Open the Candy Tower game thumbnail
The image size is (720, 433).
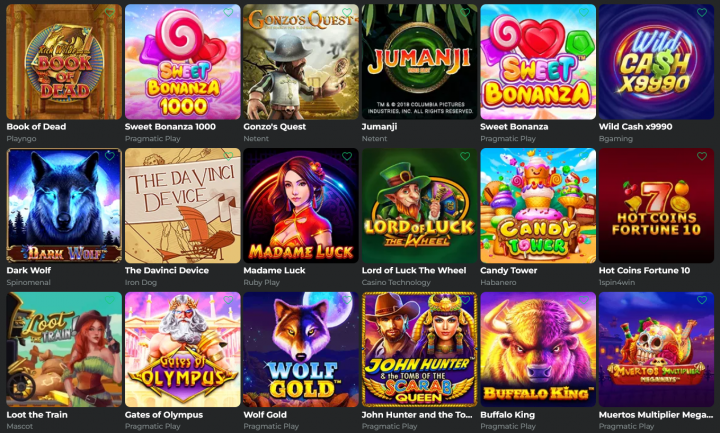(x=538, y=206)
